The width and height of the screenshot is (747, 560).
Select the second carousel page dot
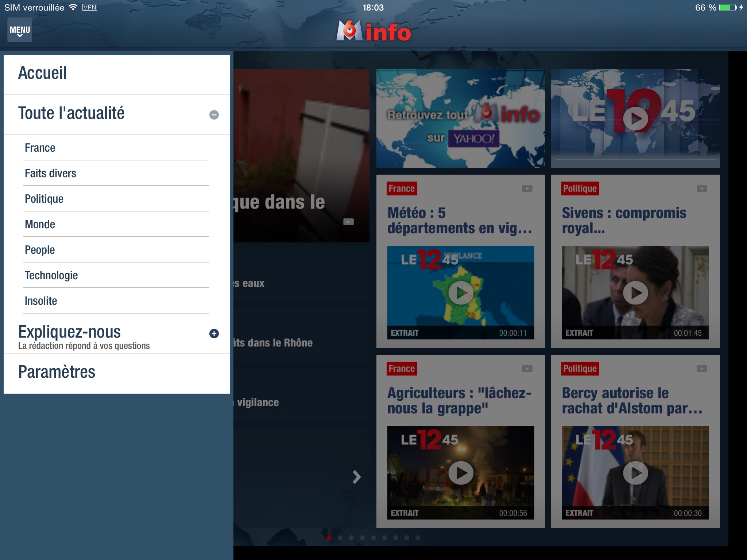click(x=340, y=537)
